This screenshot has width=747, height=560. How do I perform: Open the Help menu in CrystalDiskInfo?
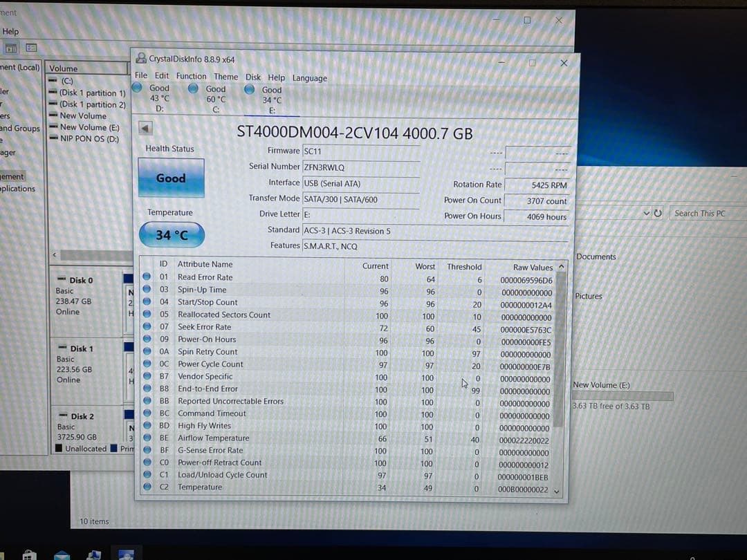(x=276, y=77)
